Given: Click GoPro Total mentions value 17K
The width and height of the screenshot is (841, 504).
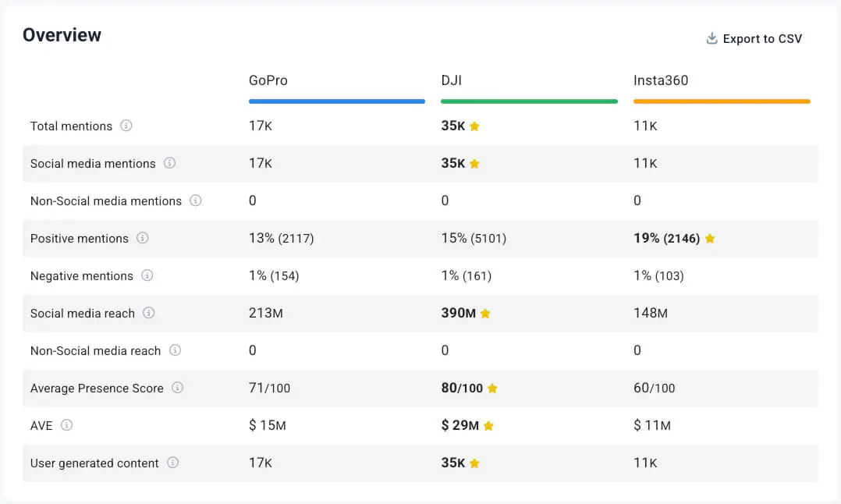Looking at the screenshot, I should pos(261,126).
